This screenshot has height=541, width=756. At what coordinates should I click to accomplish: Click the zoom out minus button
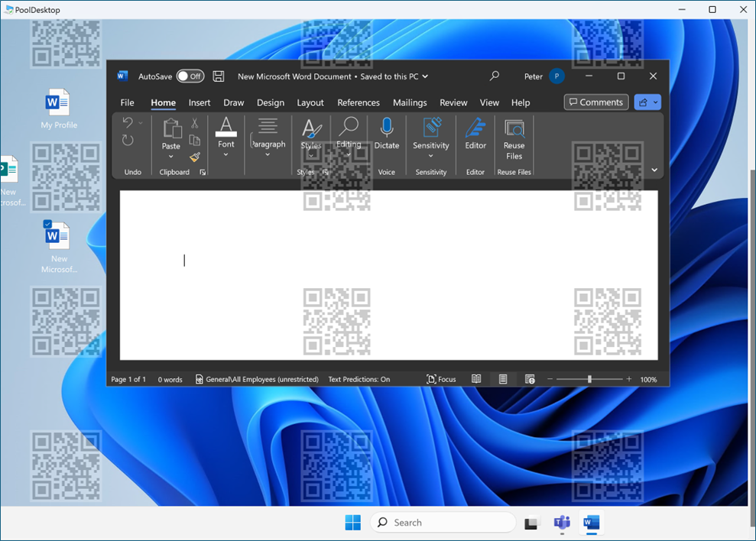[550, 380]
